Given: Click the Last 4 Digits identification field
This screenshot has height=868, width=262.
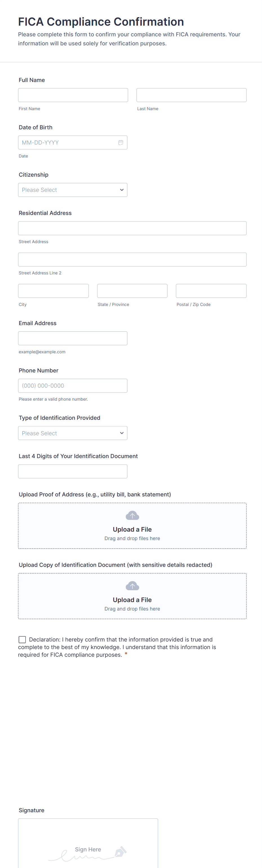Looking at the screenshot, I should click(x=73, y=471).
